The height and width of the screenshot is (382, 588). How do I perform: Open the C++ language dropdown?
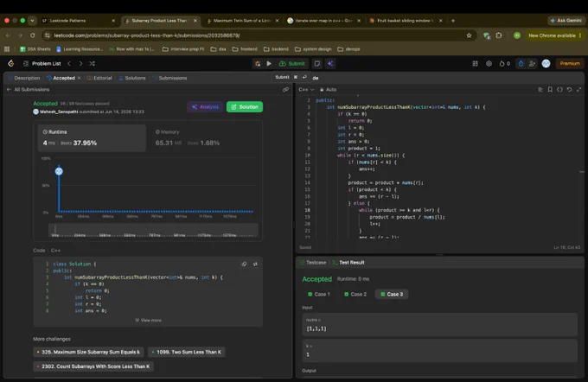click(306, 90)
